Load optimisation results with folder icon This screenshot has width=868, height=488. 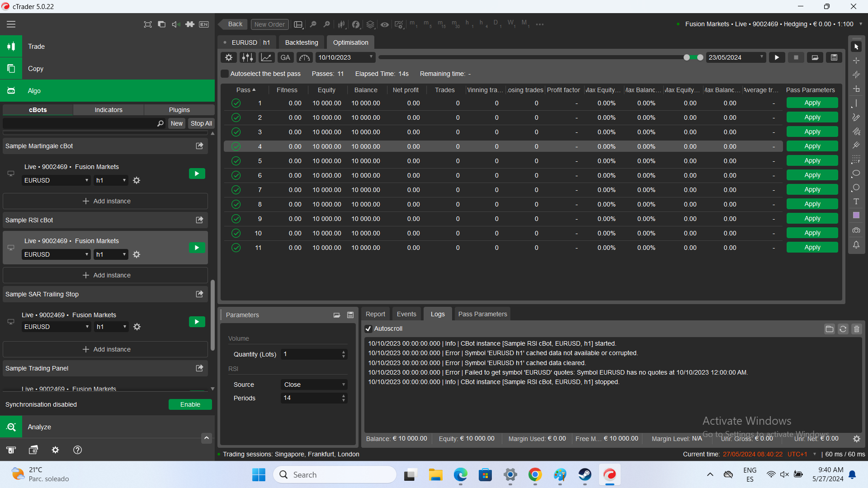(815, 57)
